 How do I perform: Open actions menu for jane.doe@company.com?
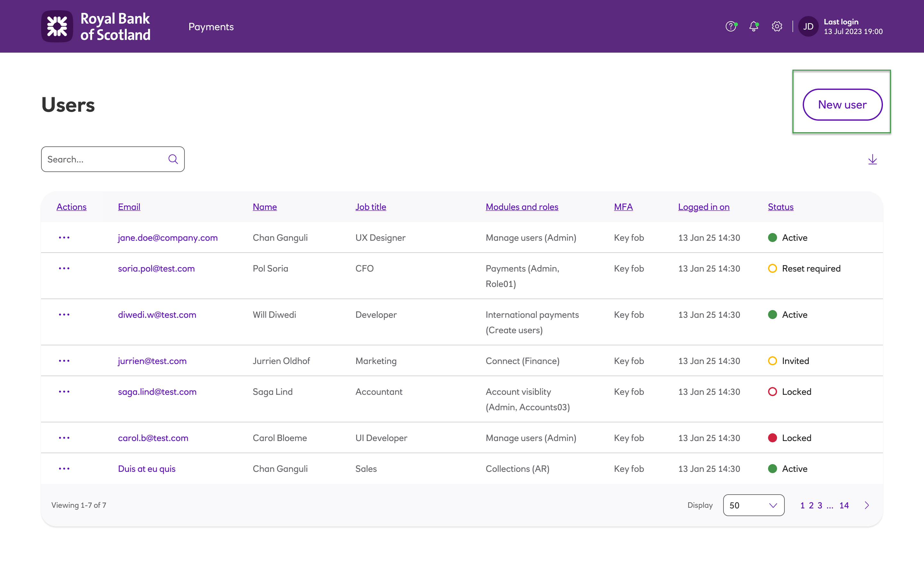tap(64, 238)
